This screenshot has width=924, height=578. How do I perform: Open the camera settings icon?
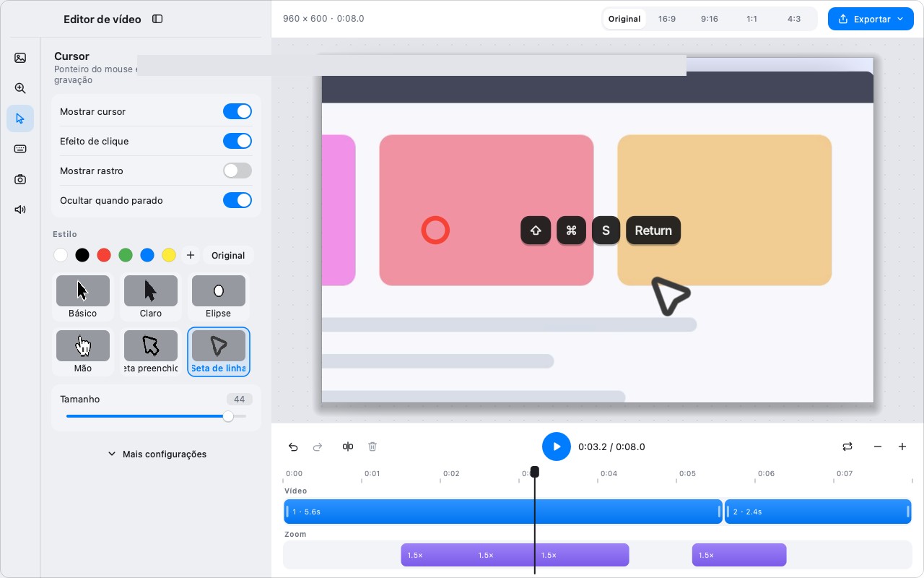[x=20, y=179]
